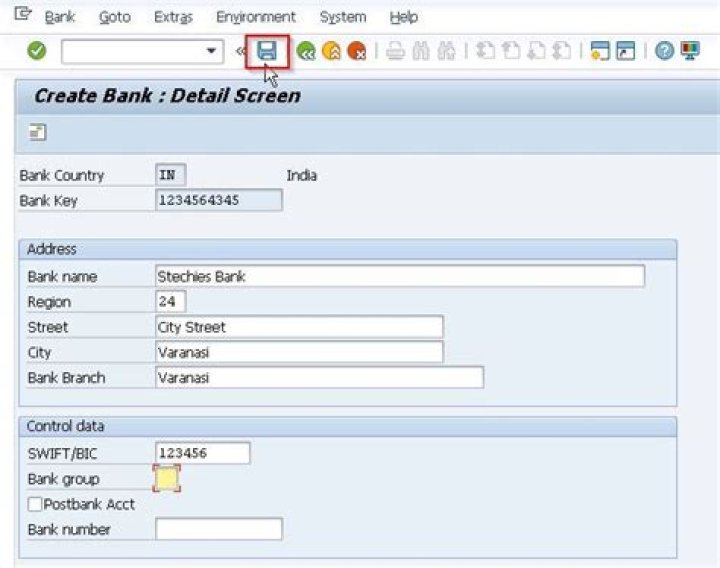The image size is (720, 568).
Task: Click the Bank Country field IN
Action: 170,175
